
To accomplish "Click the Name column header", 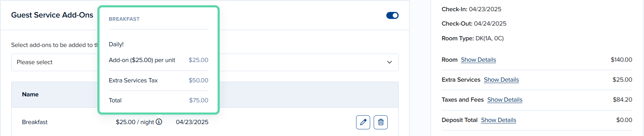I will pyautogui.click(x=30, y=94).
